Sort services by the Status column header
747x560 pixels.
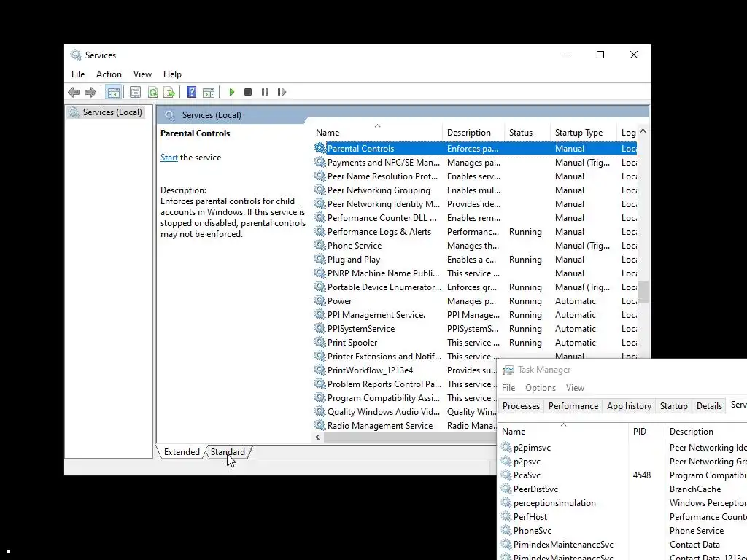tap(528, 133)
